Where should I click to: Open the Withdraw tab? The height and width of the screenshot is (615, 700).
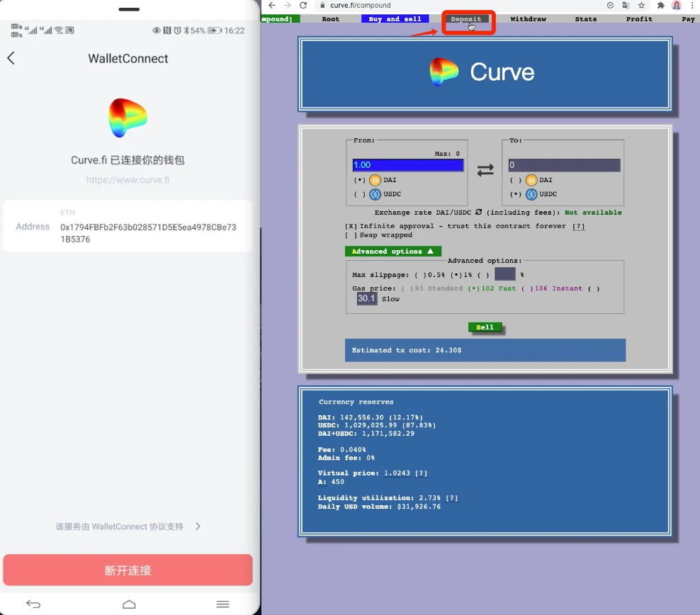coord(528,19)
